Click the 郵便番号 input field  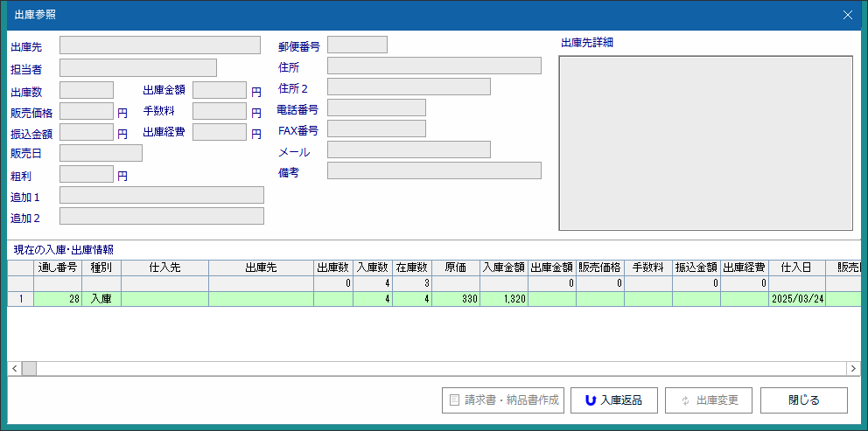coord(357,45)
